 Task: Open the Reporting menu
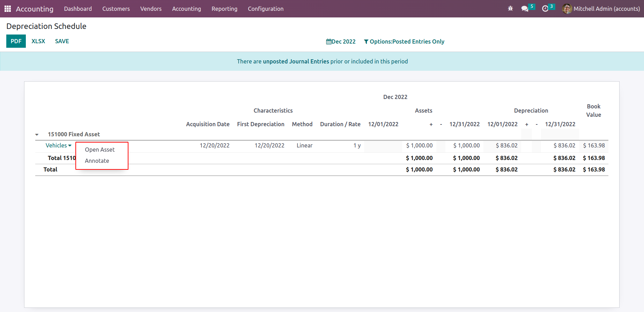coord(224,9)
